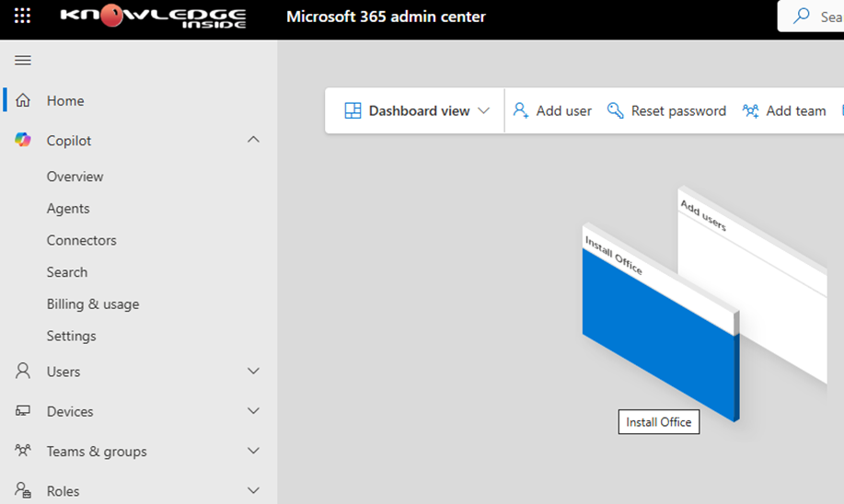Open the app launcher waffle icon
The image size is (844, 504).
pos(22,17)
